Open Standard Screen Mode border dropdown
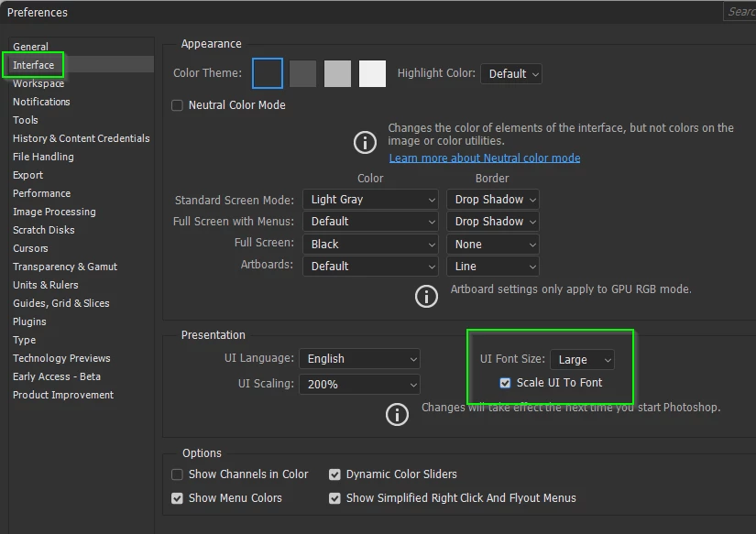This screenshot has height=534, width=756. 493,200
